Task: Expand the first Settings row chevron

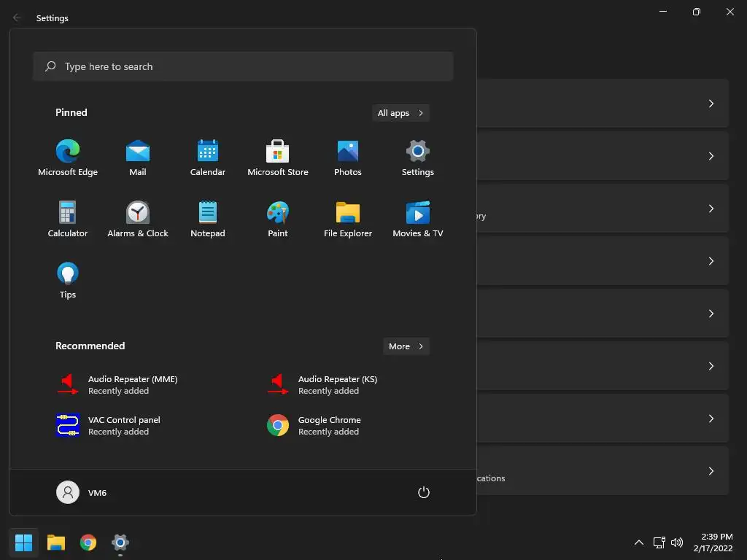Action: (x=711, y=104)
